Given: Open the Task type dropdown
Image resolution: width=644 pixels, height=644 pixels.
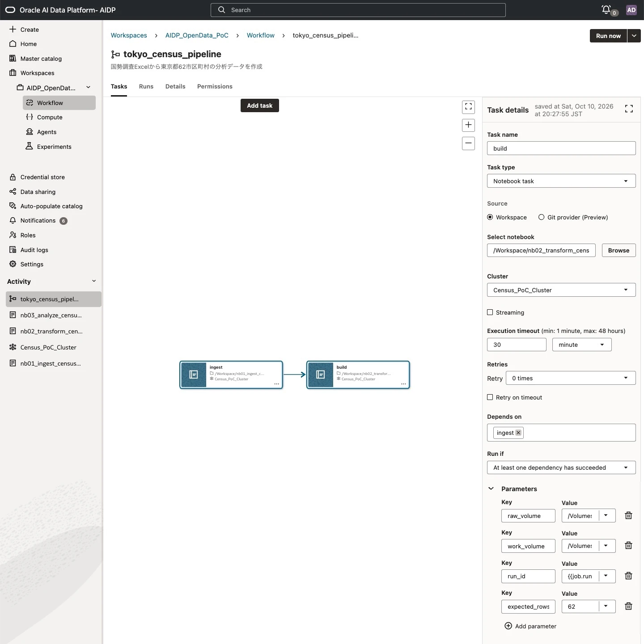Looking at the screenshot, I should pos(561,181).
